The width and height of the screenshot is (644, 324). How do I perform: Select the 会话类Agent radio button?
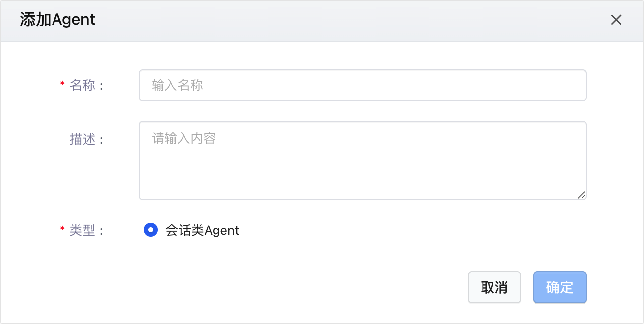[x=151, y=230]
